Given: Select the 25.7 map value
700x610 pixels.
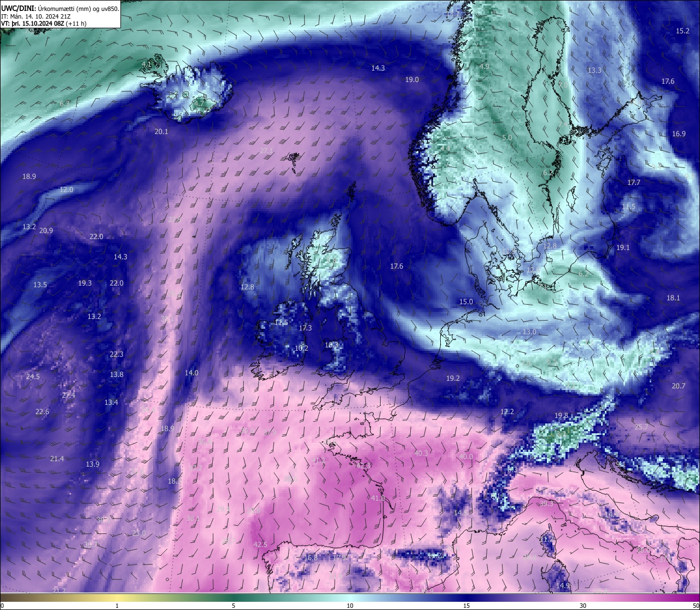Looking at the screenshot, I should pyautogui.click(x=641, y=427).
